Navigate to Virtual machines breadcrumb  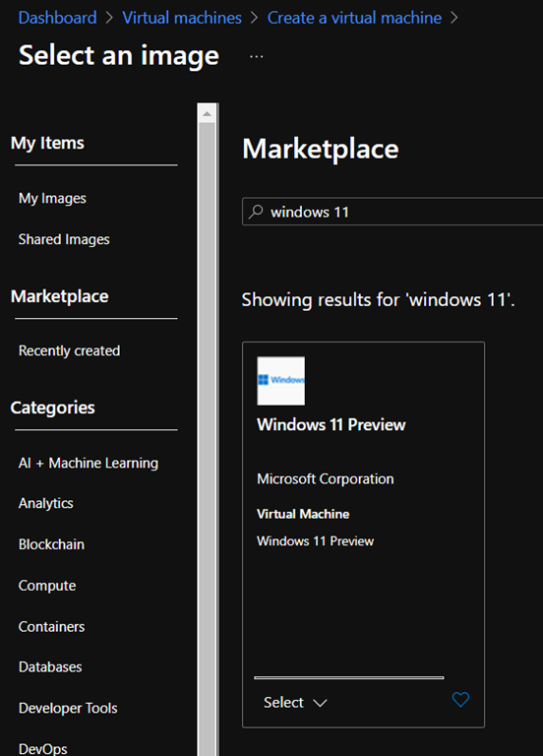click(182, 18)
